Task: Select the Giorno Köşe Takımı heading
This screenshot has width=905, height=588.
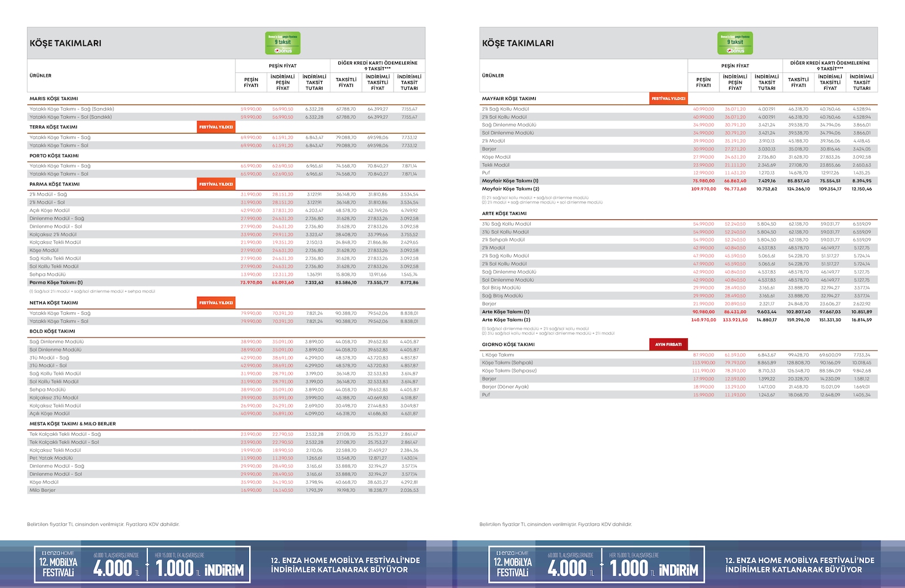Action: [508, 344]
